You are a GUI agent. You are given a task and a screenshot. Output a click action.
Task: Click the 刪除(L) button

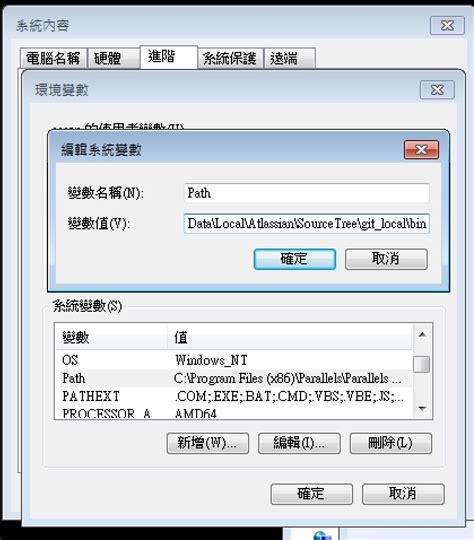[391, 443]
